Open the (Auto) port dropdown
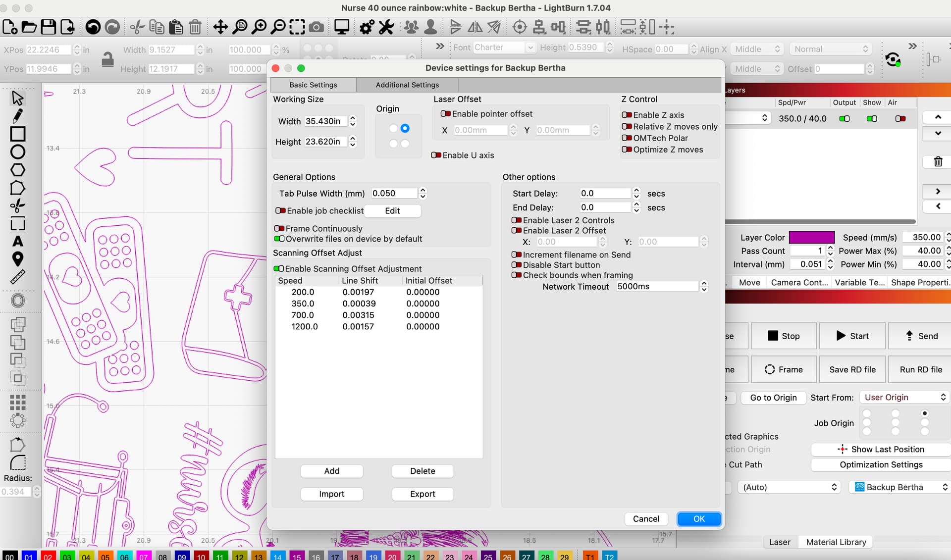Image resolution: width=951 pixels, height=560 pixels. (x=789, y=487)
